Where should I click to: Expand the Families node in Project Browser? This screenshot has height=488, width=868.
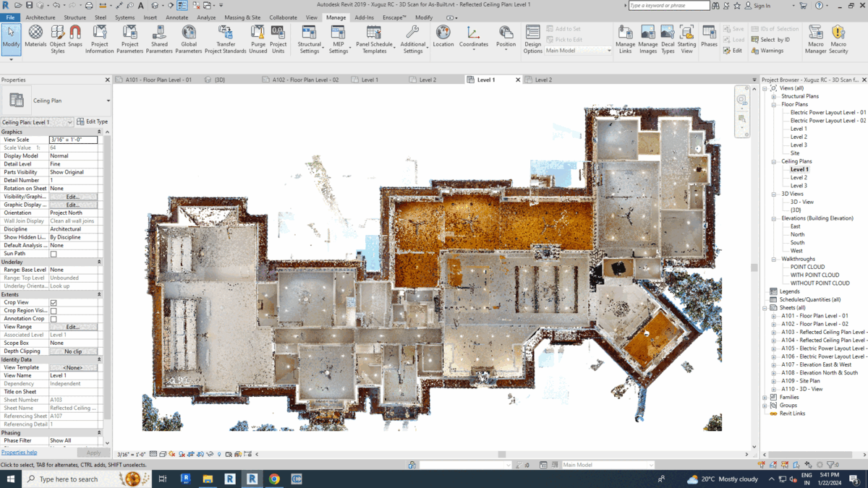(x=765, y=398)
